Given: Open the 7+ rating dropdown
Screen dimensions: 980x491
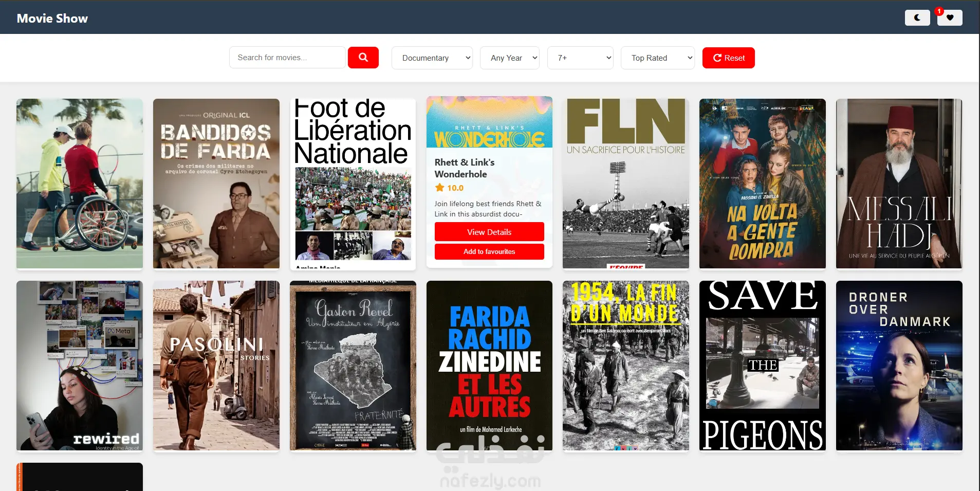Looking at the screenshot, I should click(581, 58).
